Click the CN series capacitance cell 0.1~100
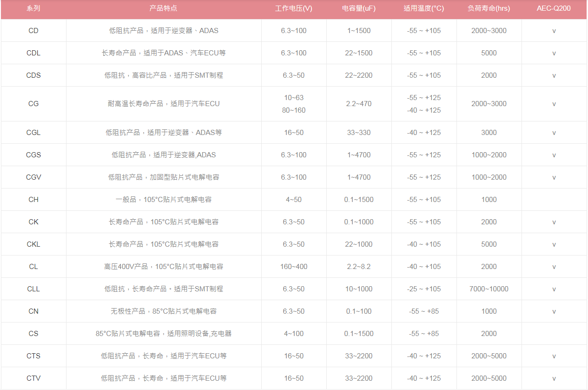The height and width of the screenshot is (390, 588). tap(358, 311)
